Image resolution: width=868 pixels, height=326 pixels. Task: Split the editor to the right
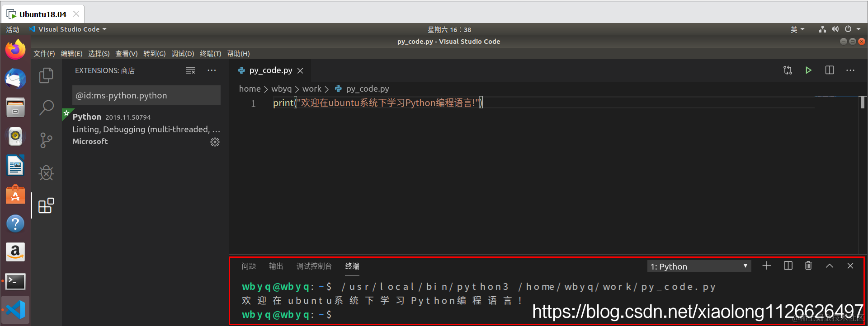click(830, 70)
